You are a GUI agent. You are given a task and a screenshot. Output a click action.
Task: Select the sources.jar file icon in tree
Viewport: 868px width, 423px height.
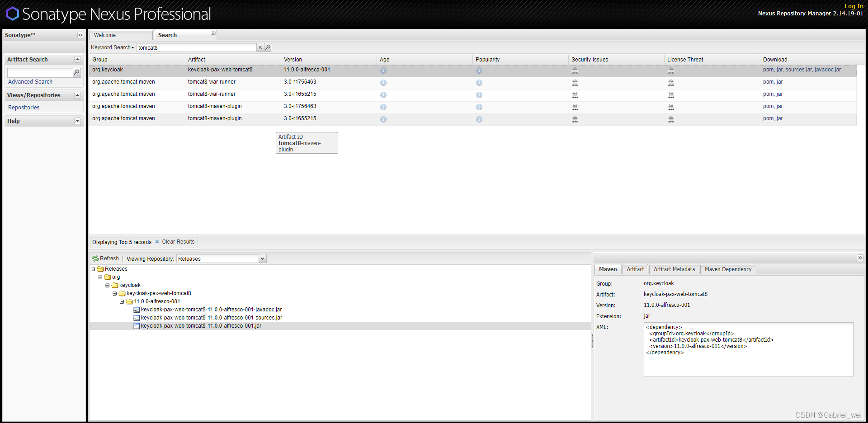[x=137, y=318]
